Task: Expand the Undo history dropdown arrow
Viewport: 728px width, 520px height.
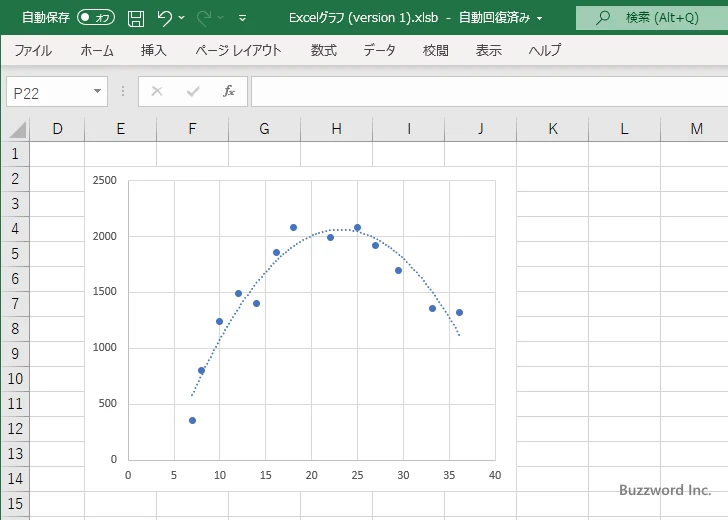Action: coord(183,18)
